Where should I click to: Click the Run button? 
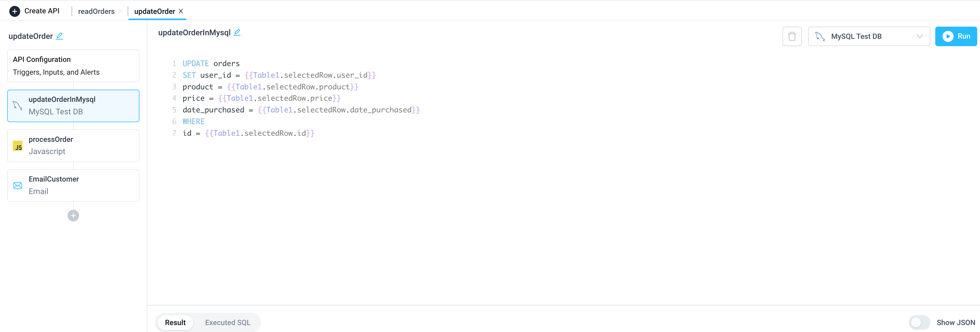pyautogui.click(x=956, y=36)
